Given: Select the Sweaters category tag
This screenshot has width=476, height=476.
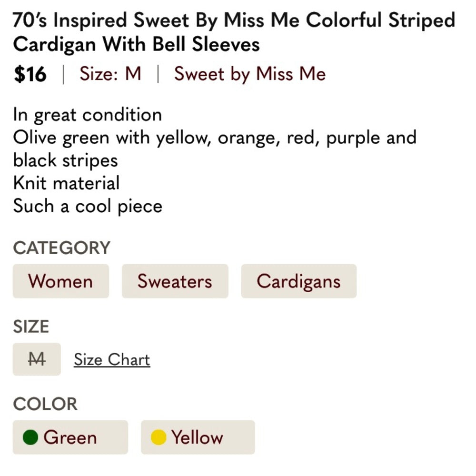Looking at the screenshot, I should pos(175,281).
